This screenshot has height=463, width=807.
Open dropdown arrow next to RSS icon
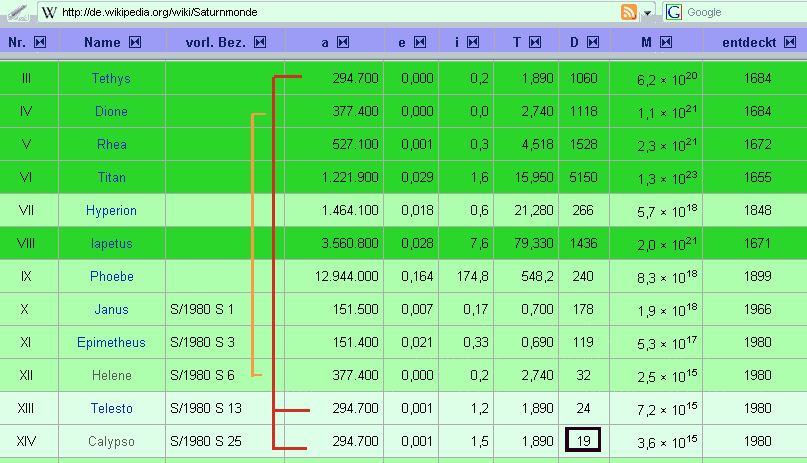[x=647, y=13]
